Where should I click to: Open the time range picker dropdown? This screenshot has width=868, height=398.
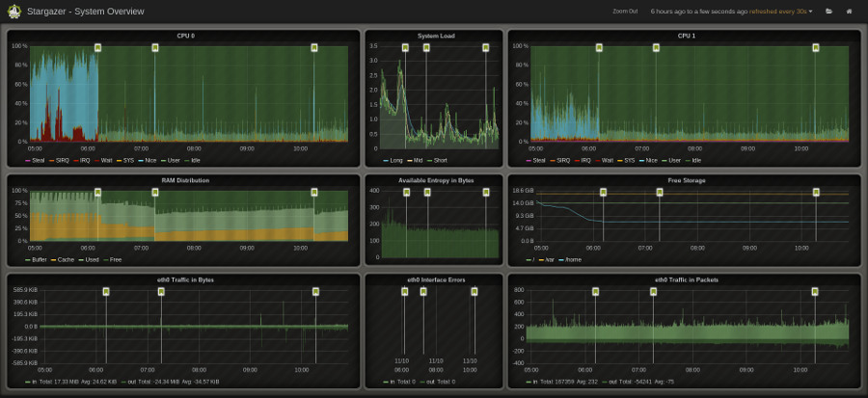tap(731, 12)
